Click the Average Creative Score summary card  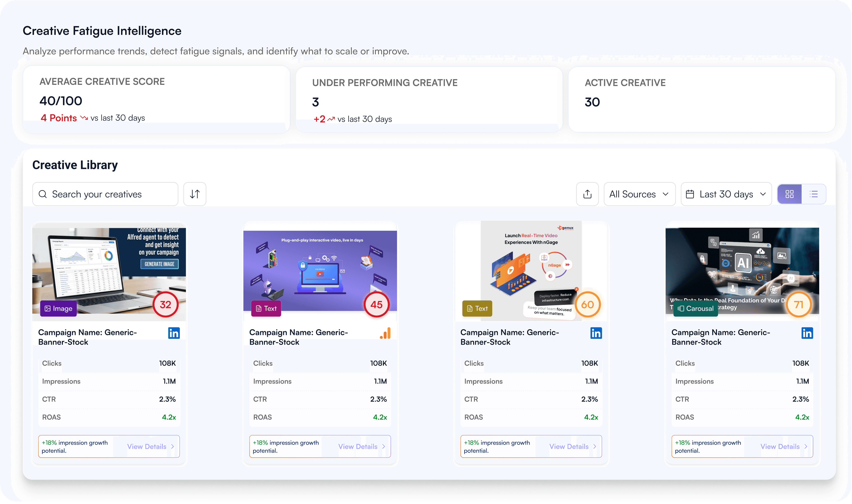tap(156, 99)
